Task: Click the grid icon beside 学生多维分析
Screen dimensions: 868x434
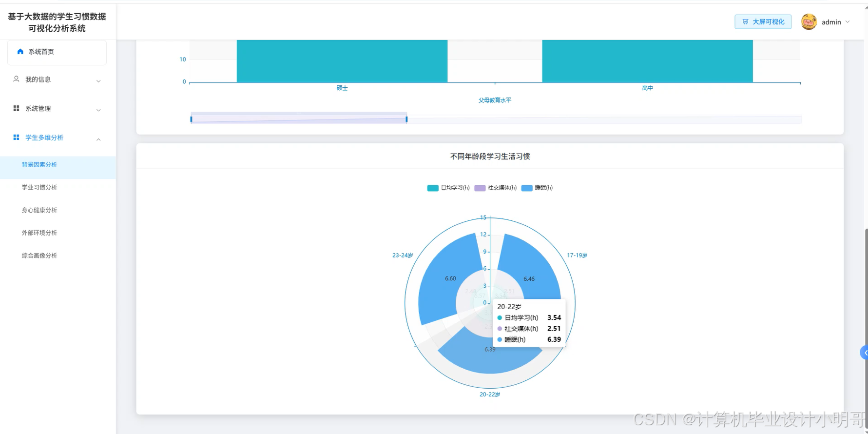Action: (x=16, y=138)
